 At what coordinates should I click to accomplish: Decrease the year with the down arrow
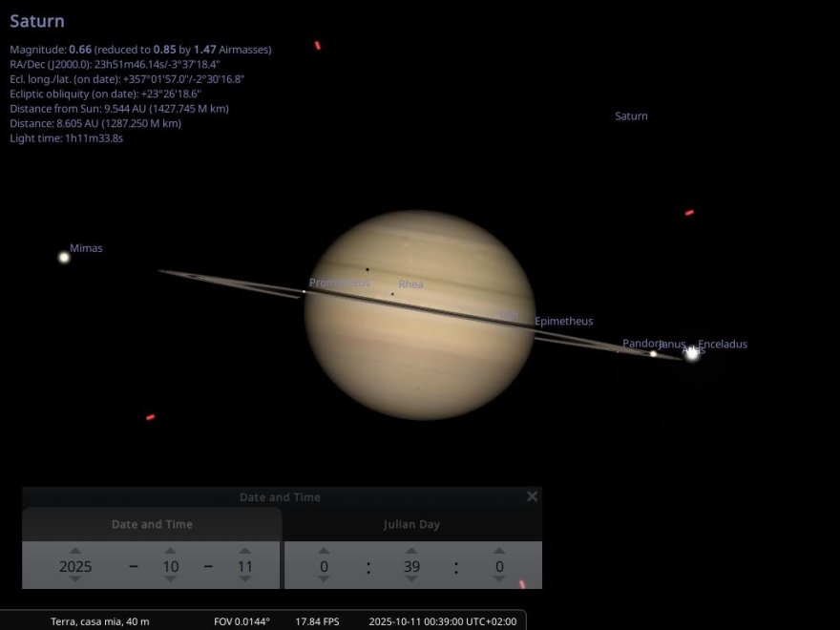[75, 579]
